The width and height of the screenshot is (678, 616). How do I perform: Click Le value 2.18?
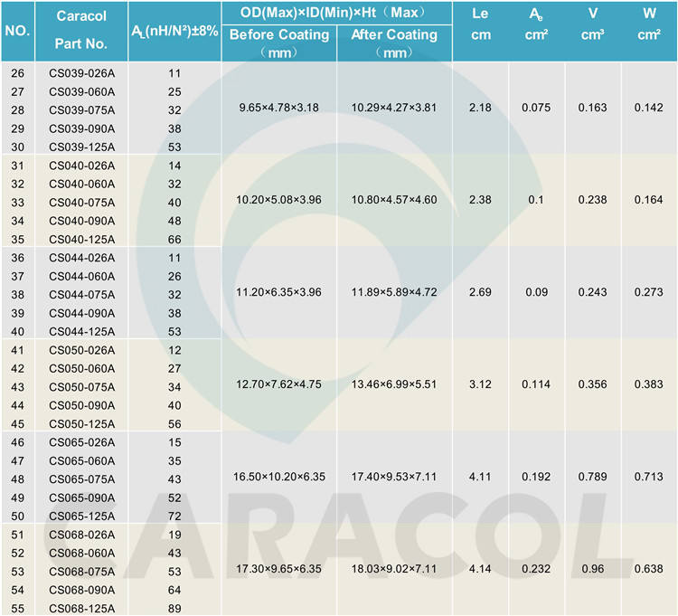pos(480,108)
